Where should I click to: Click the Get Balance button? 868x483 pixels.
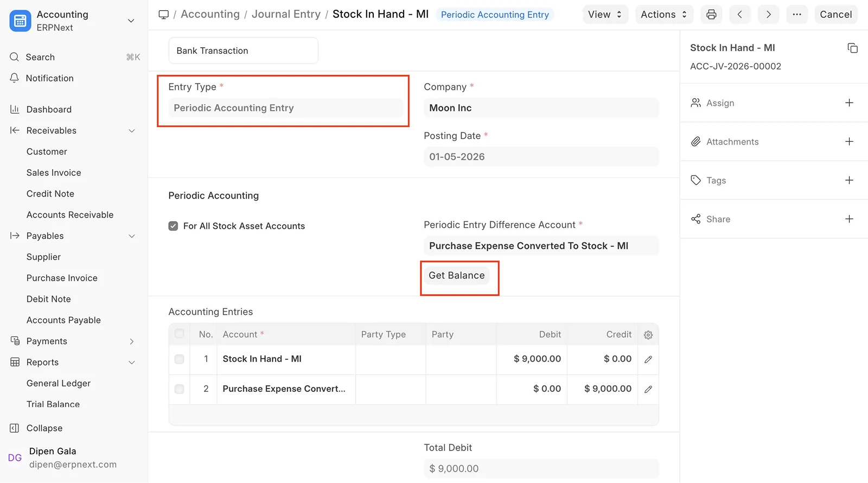click(456, 276)
